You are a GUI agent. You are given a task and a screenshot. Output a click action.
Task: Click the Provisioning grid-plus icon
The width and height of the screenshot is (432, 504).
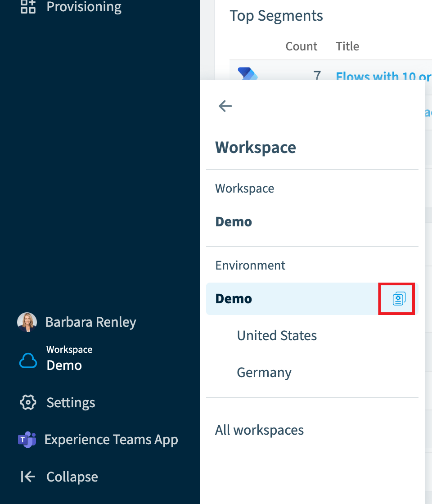click(x=28, y=6)
